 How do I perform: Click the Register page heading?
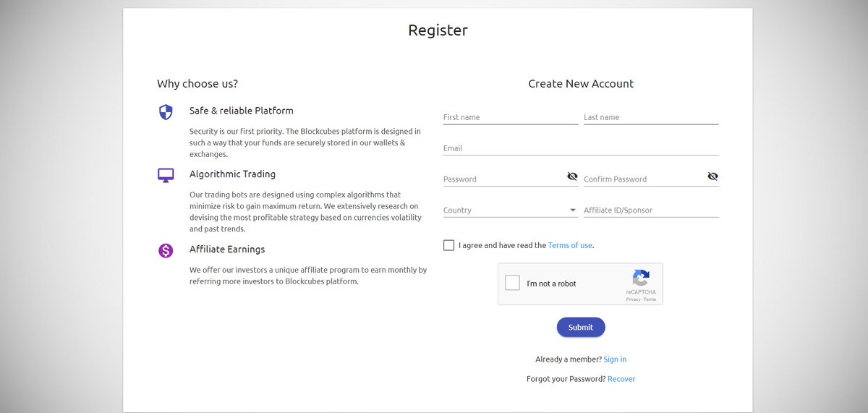click(x=438, y=30)
